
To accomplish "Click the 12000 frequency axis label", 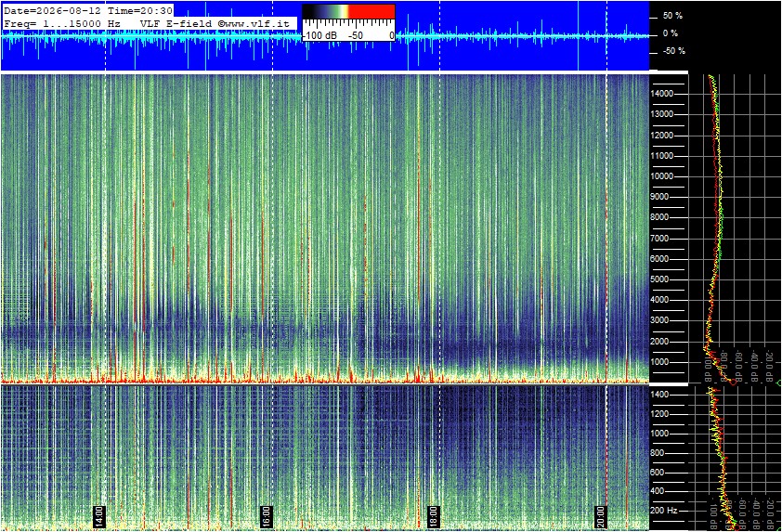I will click(x=662, y=136).
